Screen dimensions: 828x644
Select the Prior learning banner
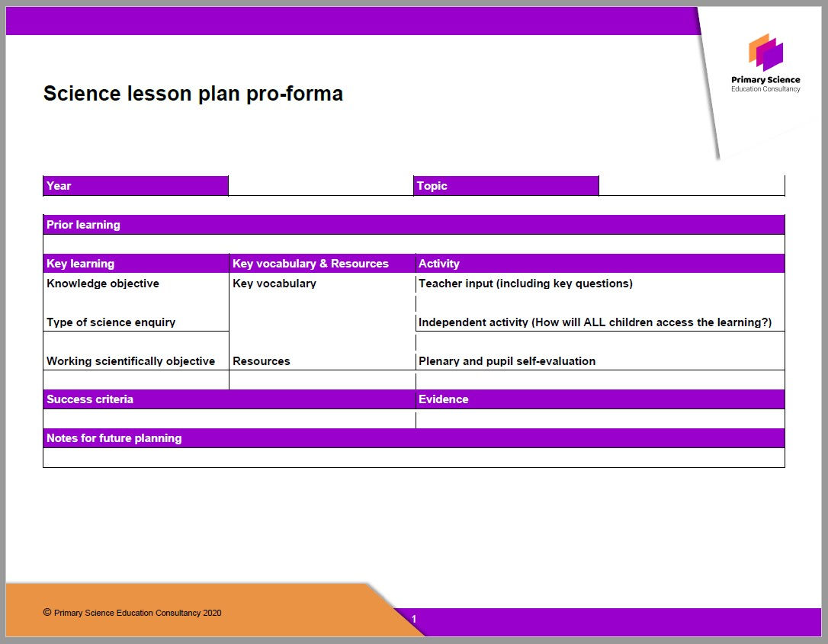[414, 224]
